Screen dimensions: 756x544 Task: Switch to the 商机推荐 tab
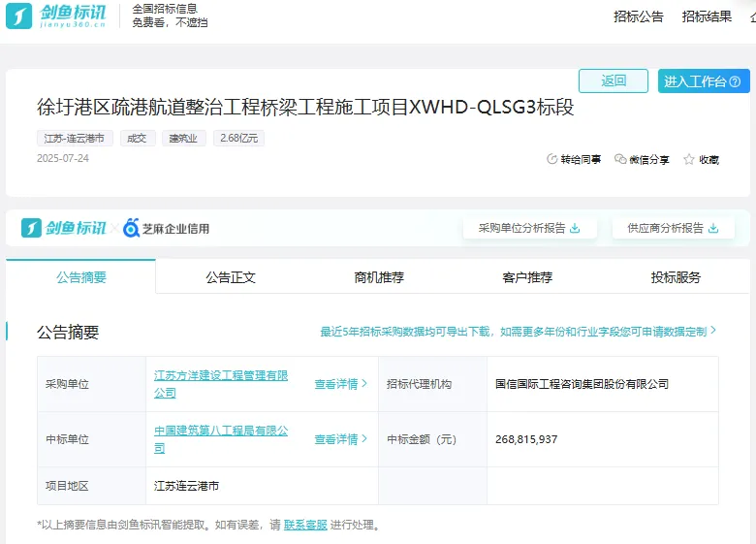point(379,277)
